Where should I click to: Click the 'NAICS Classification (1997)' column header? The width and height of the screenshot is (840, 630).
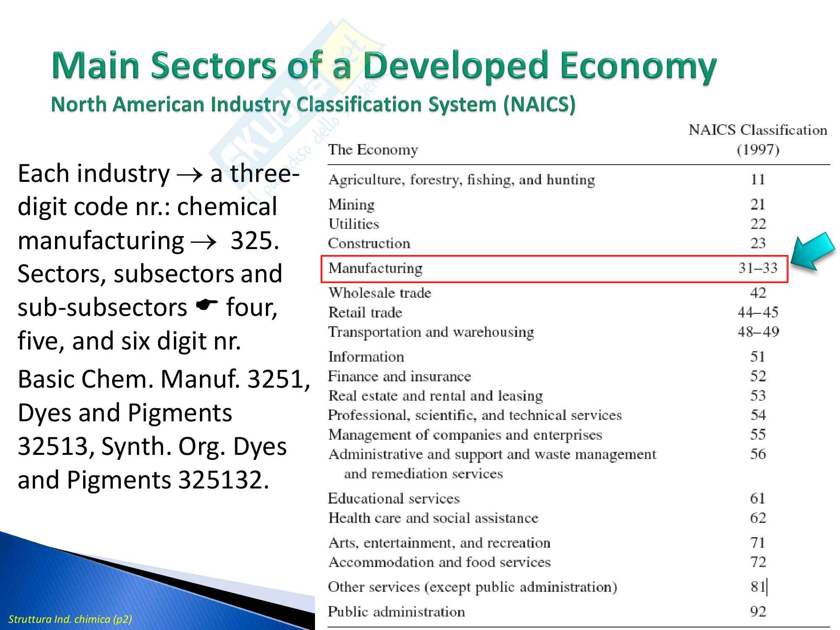[x=757, y=139]
